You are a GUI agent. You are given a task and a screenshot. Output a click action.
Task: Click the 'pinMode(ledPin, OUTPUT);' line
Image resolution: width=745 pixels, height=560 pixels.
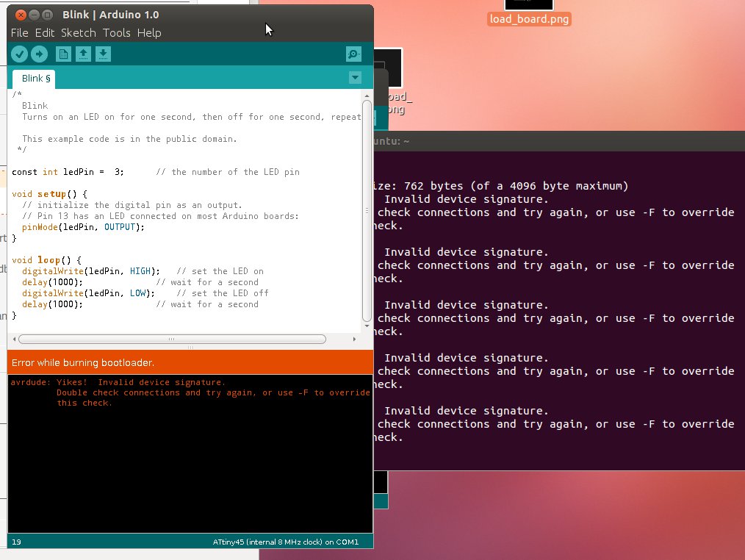tap(83, 227)
